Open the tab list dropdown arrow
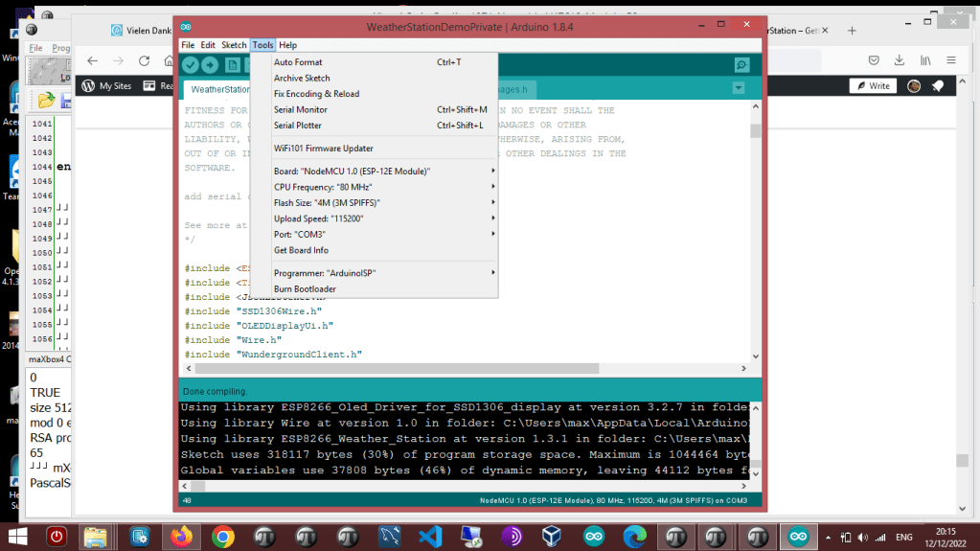 click(738, 88)
